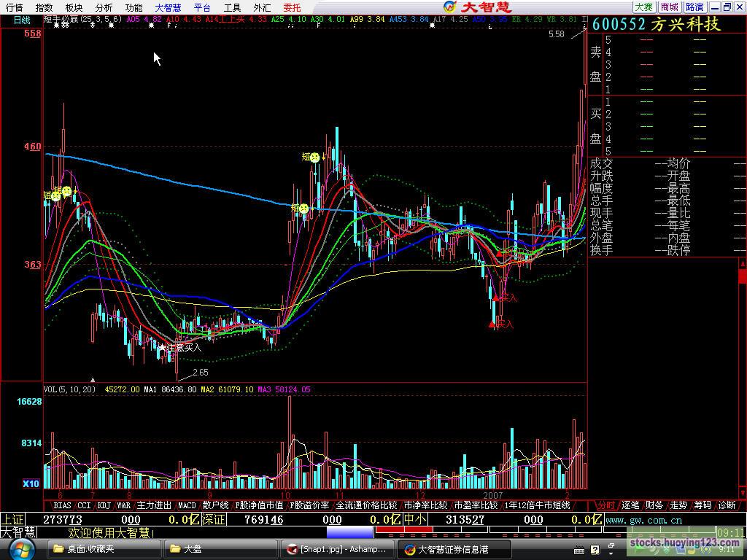Click the 短手必赢(25,3,5,6) indicator name
Viewport: 747px width, 560px height.
(x=83, y=20)
